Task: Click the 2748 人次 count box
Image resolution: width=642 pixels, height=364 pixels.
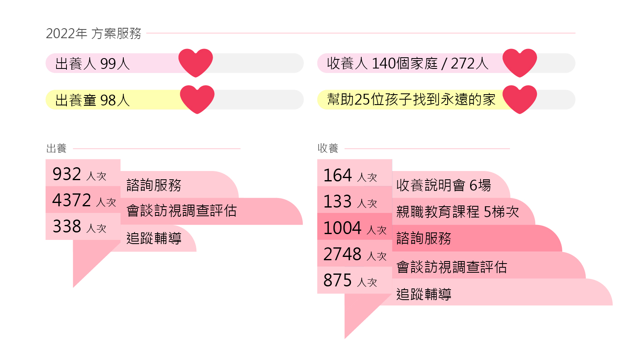Action: [x=355, y=253]
